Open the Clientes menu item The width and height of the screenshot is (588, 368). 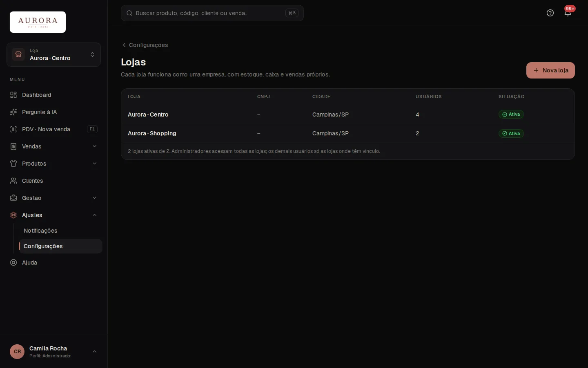[x=53, y=181]
